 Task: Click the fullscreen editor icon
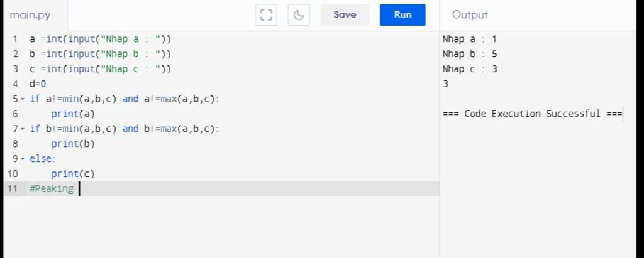pyautogui.click(x=266, y=15)
